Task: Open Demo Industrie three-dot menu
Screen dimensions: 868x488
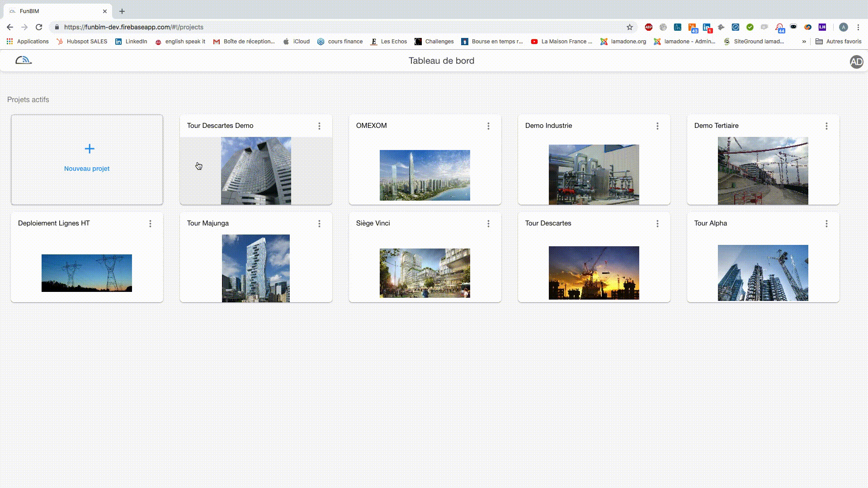Action: [x=657, y=126]
